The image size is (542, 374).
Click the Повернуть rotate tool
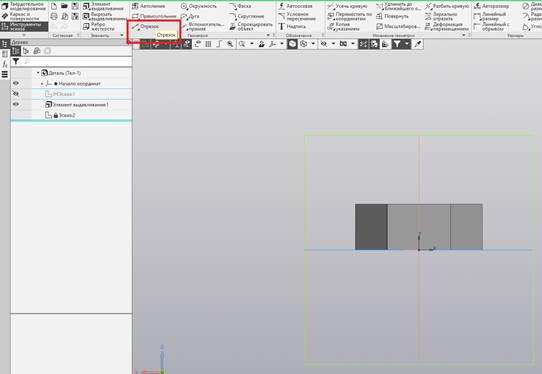coord(393,16)
